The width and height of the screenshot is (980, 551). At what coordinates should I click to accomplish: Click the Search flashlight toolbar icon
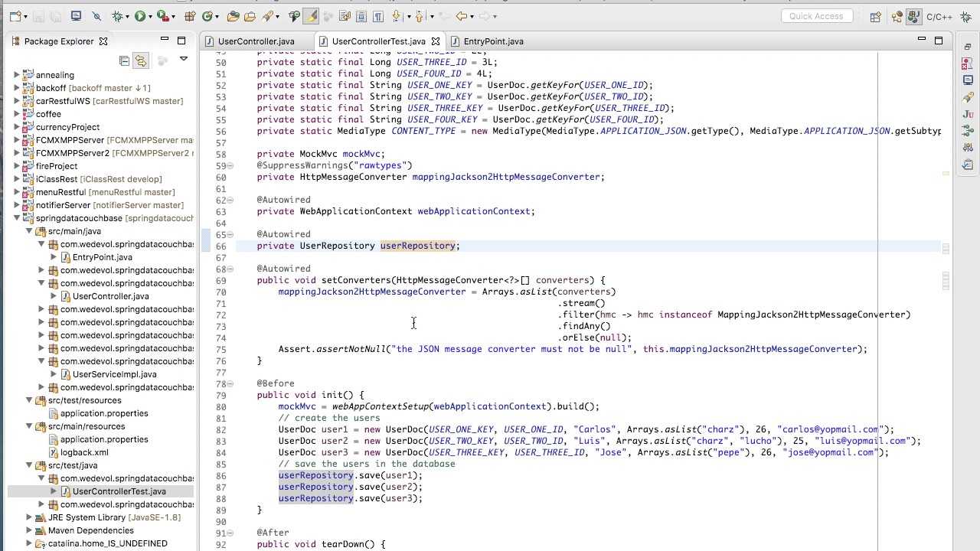pos(267,16)
